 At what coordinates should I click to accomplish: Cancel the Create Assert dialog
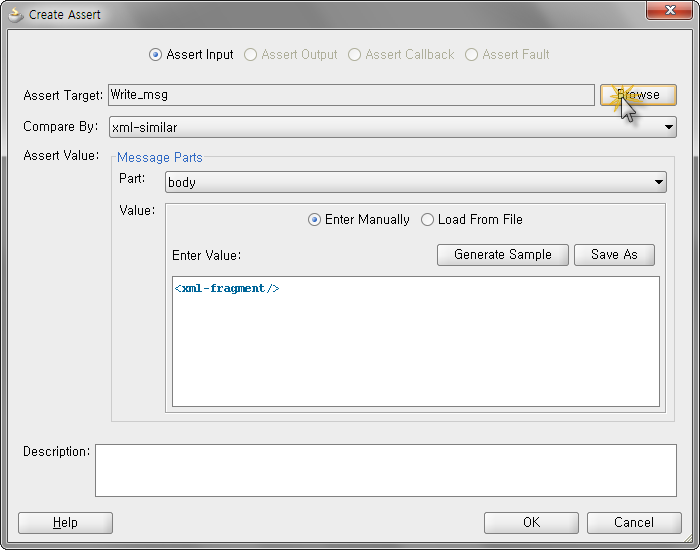[x=634, y=523]
